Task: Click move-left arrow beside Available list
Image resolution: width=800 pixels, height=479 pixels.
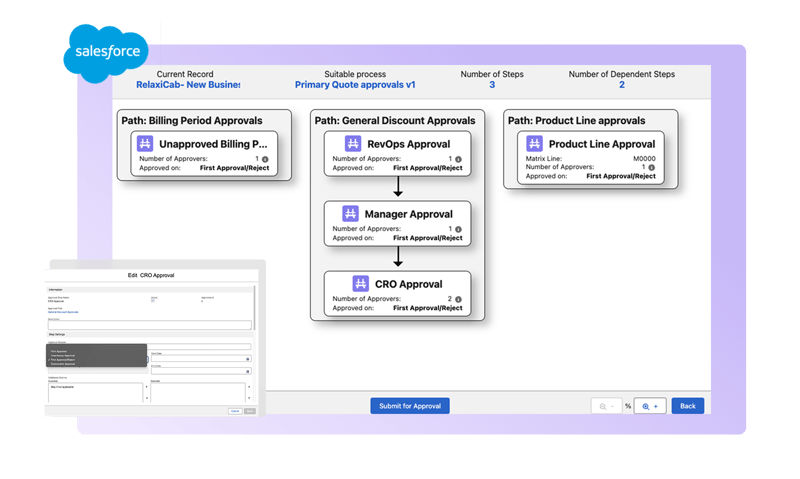Action: [x=147, y=398]
